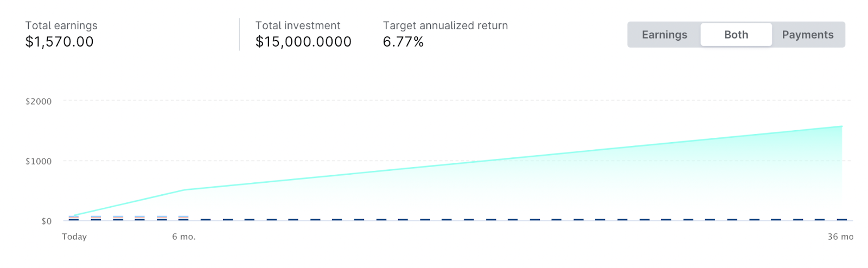Click the earnings line endpoint above 36 mo
This screenshot has height=268, width=868.
[x=841, y=126]
